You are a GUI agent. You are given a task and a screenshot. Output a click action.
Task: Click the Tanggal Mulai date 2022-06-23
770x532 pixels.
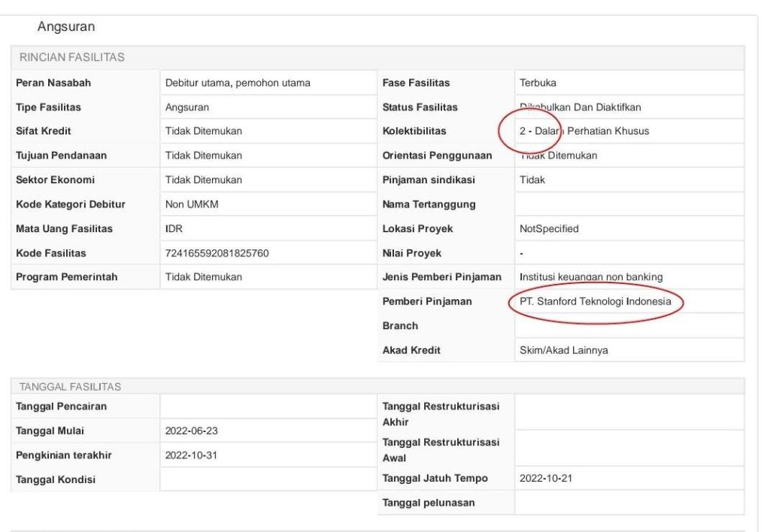(191, 431)
